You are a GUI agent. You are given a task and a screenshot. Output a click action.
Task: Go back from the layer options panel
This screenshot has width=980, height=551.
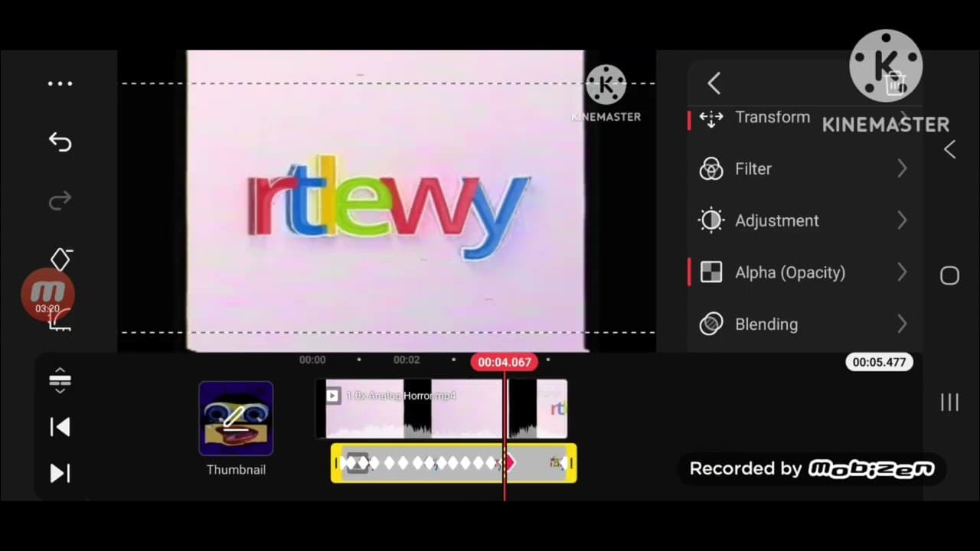coord(714,83)
